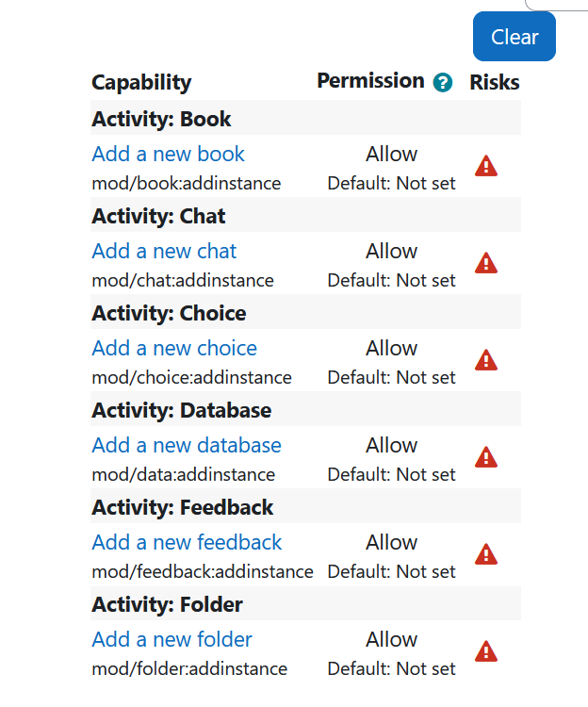Open the Add a new feedback link

187,542
